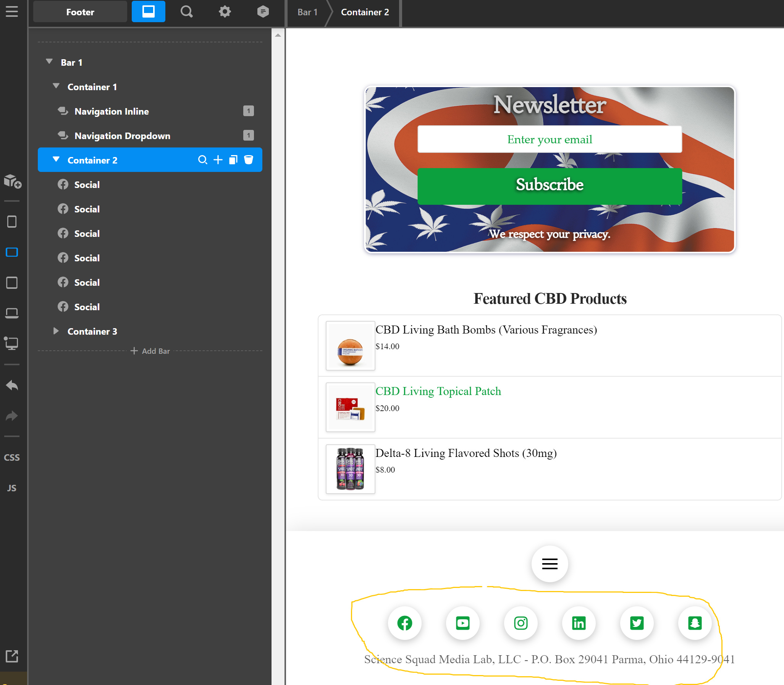This screenshot has height=685, width=784.
Task: Click the Bar 1 breadcrumb
Action: (307, 12)
